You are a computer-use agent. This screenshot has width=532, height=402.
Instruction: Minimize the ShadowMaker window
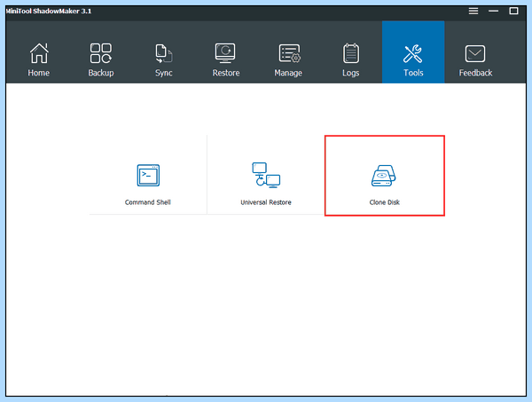coord(493,11)
